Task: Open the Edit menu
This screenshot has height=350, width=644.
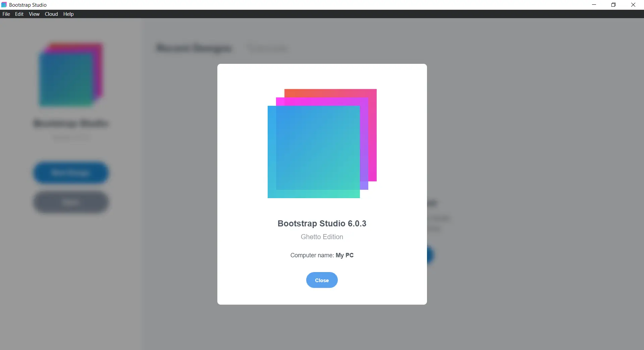Action: coord(19,14)
